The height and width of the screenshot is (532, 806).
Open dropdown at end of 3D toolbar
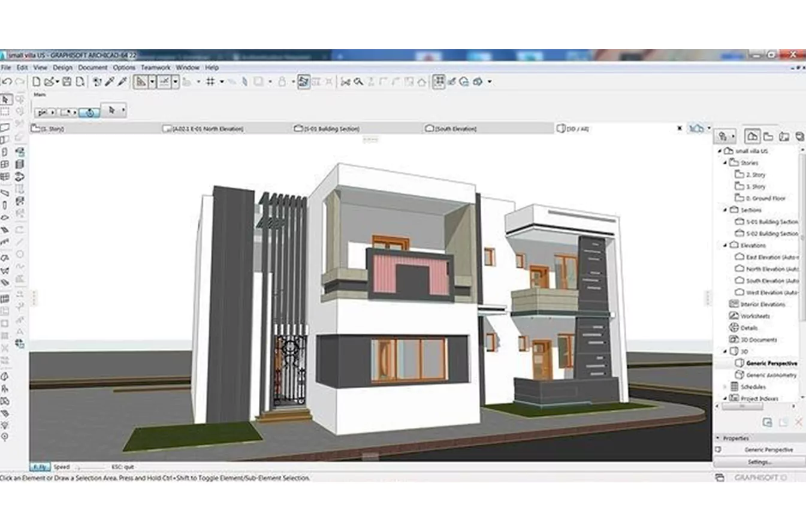pos(490,82)
